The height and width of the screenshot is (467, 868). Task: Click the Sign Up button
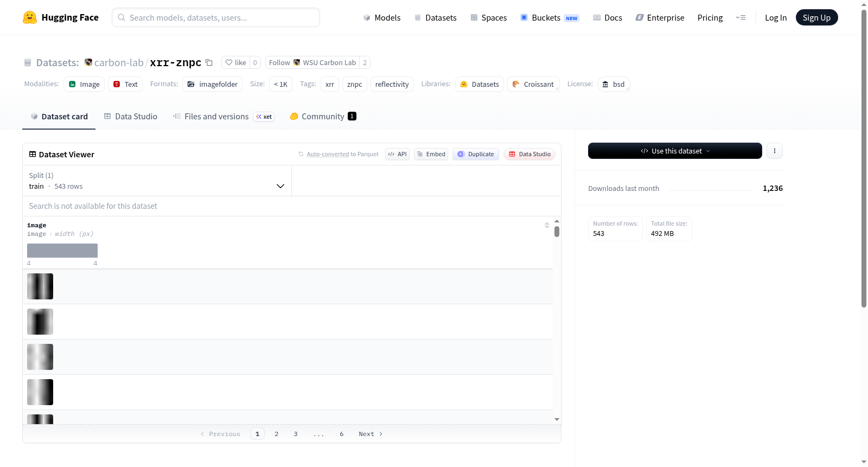[x=816, y=17]
